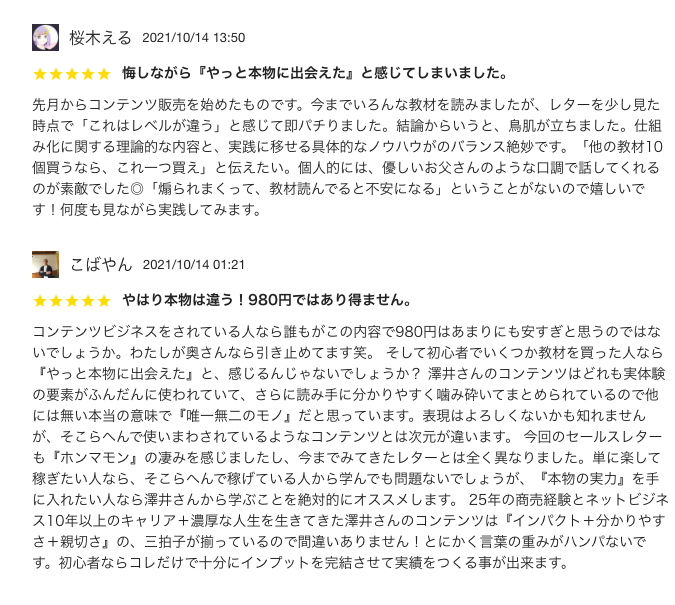Click second star in こばやん's review rating
This screenshot has height=605, width=675.
tap(56, 300)
